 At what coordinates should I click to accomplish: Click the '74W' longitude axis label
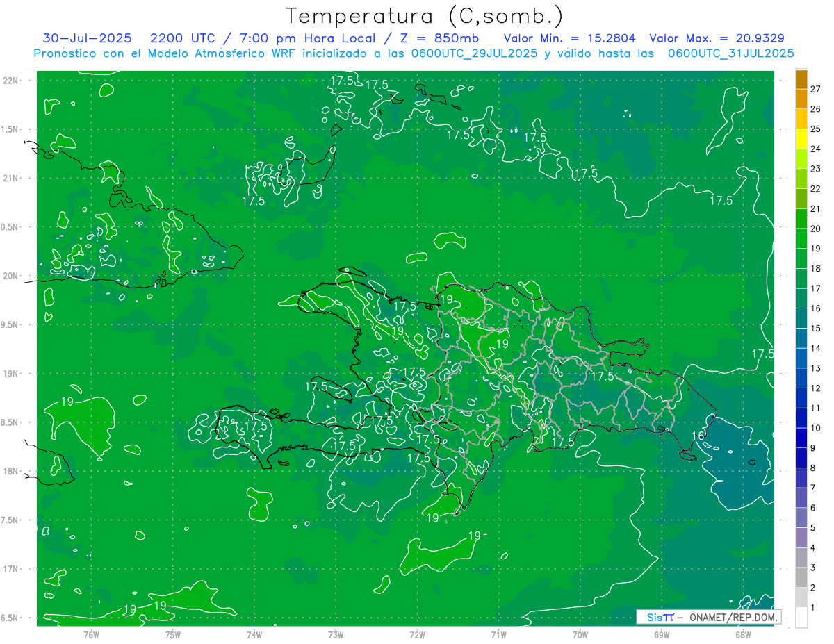(x=254, y=634)
